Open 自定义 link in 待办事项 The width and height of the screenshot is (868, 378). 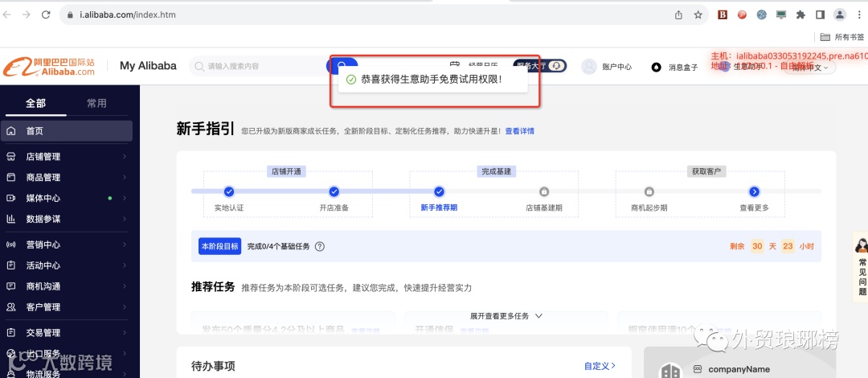click(x=600, y=366)
